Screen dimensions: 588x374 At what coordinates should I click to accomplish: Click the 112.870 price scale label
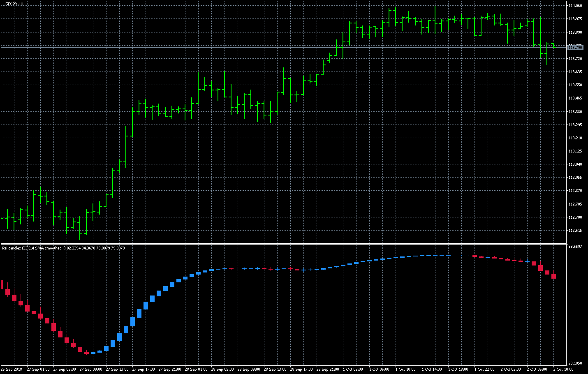[x=575, y=191]
